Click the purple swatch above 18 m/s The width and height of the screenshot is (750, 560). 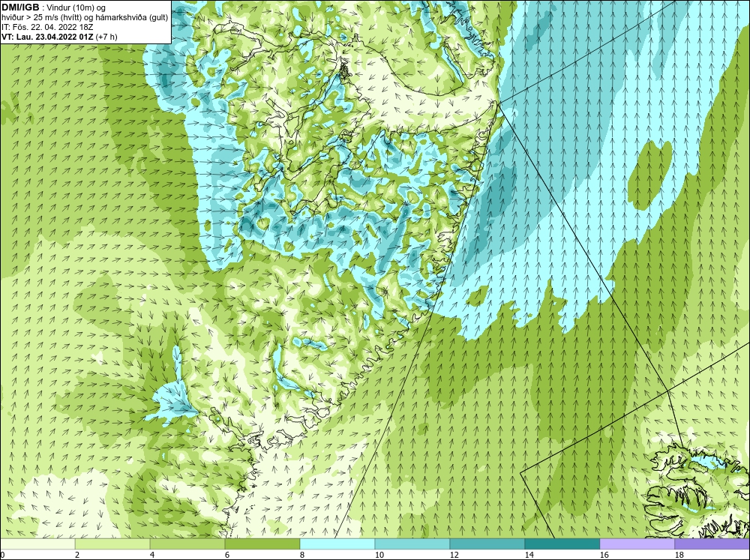click(712, 544)
